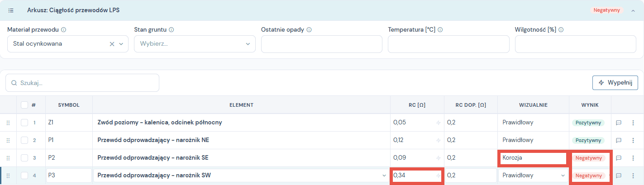644x185 pixels.
Task: Grab the drag handle of row P1
Action: (8, 140)
